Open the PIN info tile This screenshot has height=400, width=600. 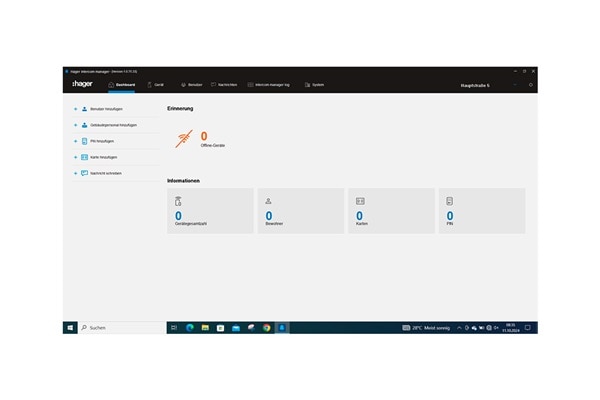pos(480,211)
